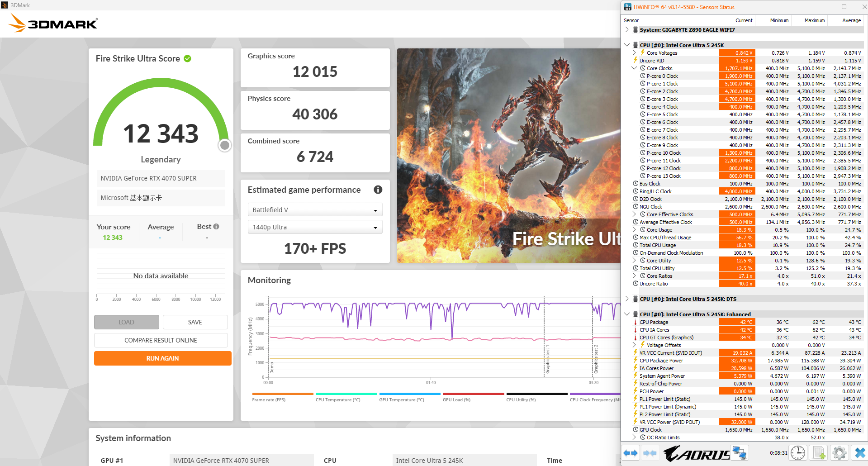Click the Sensor column header in HWiNFO
The image size is (868, 466).
(x=670, y=20)
